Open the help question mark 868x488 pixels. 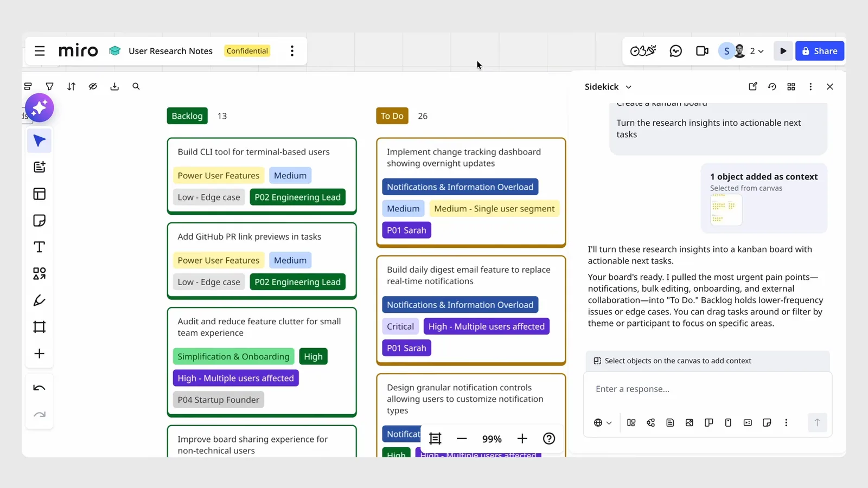pos(549,439)
